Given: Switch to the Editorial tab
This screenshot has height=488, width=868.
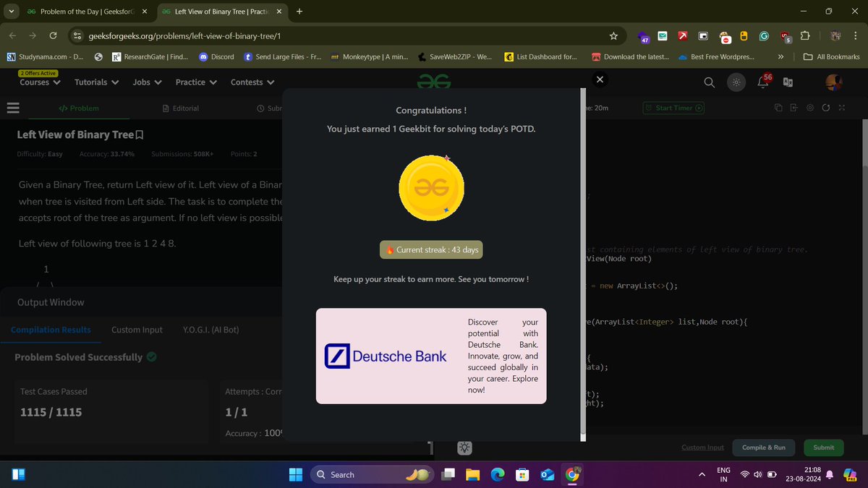Looking at the screenshot, I should click(x=181, y=108).
